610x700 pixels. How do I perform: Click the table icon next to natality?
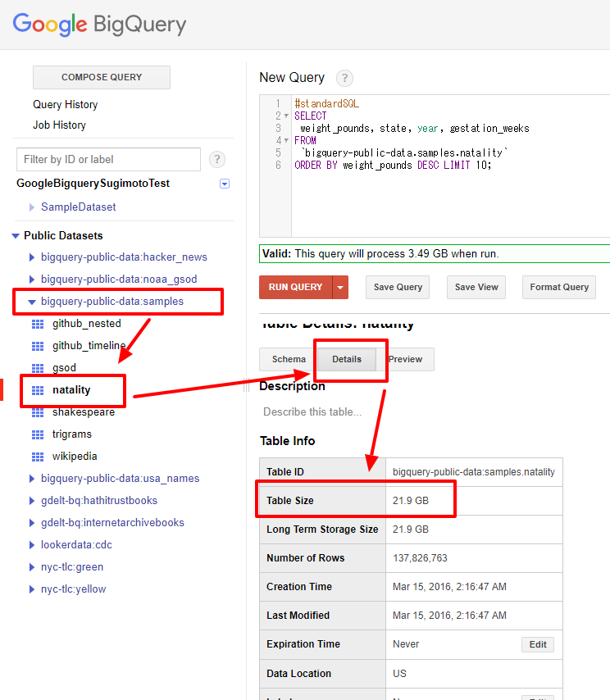(38, 391)
